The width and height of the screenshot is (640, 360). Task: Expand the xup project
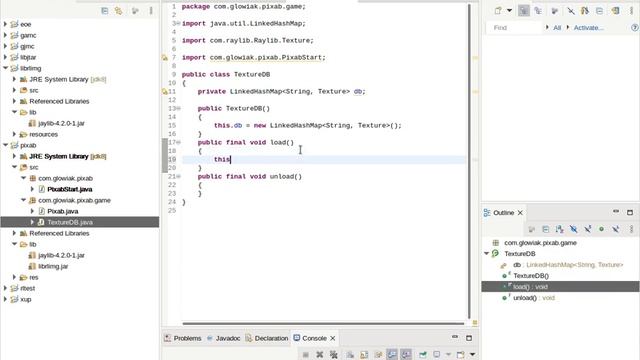tap(5, 299)
